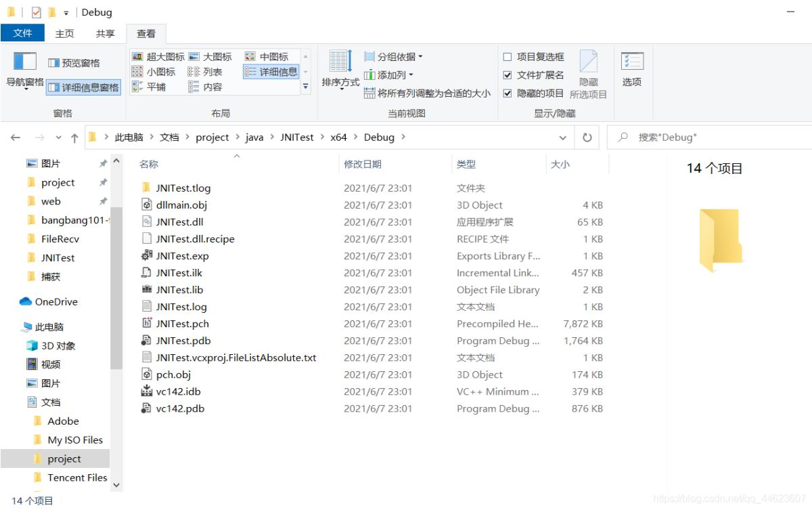Image resolution: width=812 pixels, height=510 pixels.
Task: Click the x64 breadcrumb segment
Action: click(x=338, y=137)
